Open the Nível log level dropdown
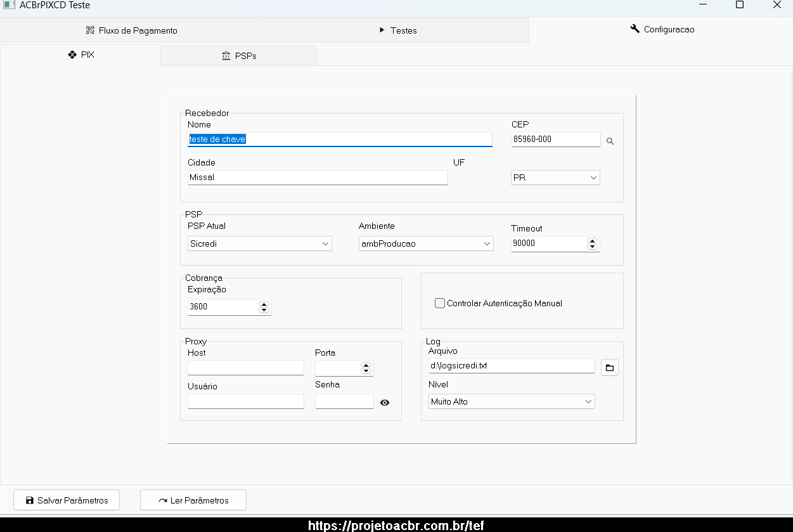Viewport: 793px width, 532px height. click(x=512, y=401)
